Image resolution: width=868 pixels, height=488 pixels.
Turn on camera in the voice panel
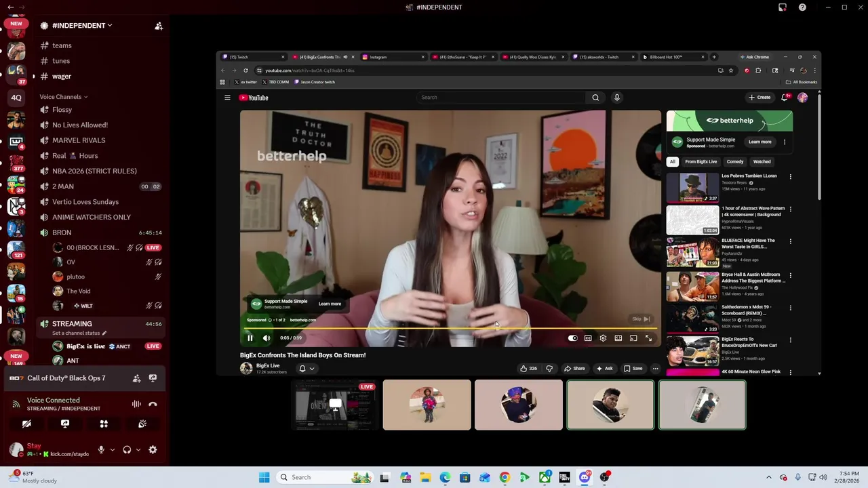26,424
